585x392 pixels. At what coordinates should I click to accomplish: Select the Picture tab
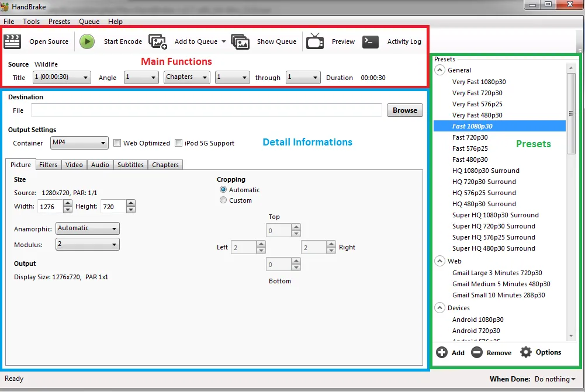click(20, 165)
